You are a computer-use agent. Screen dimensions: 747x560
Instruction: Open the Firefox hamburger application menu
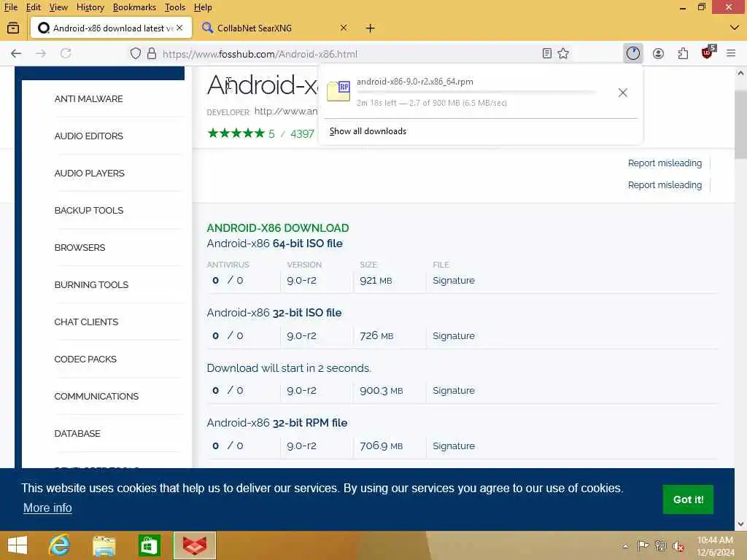coord(731,53)
